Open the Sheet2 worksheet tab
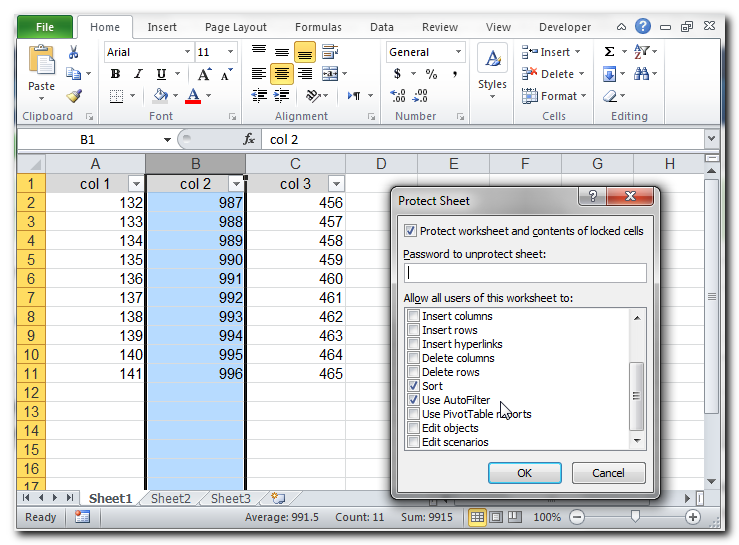Viewport: 739px width, 545px height. point(171,498)
